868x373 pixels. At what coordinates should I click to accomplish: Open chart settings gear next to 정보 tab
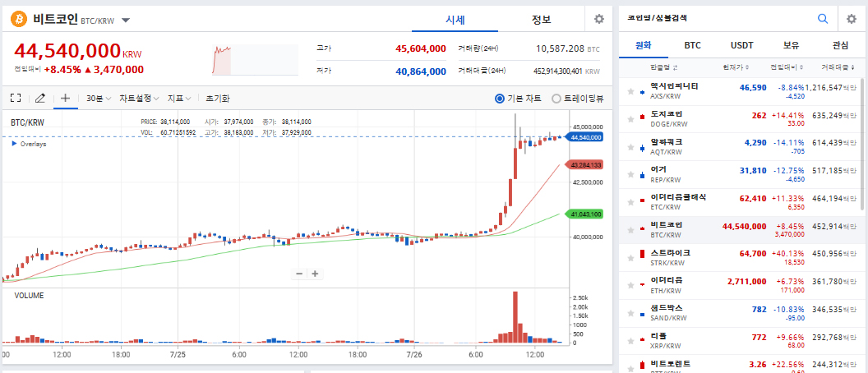click(599, 19)
